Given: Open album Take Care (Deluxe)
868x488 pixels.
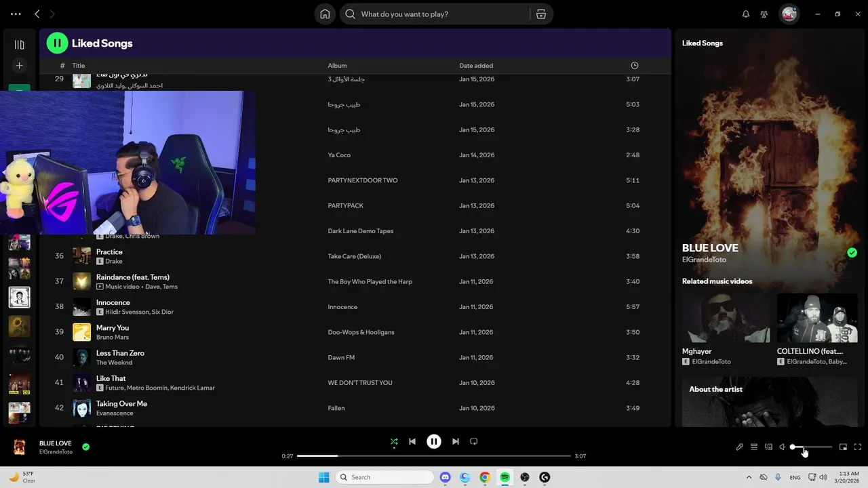Looking at the screenshot, I should [355, 256].
